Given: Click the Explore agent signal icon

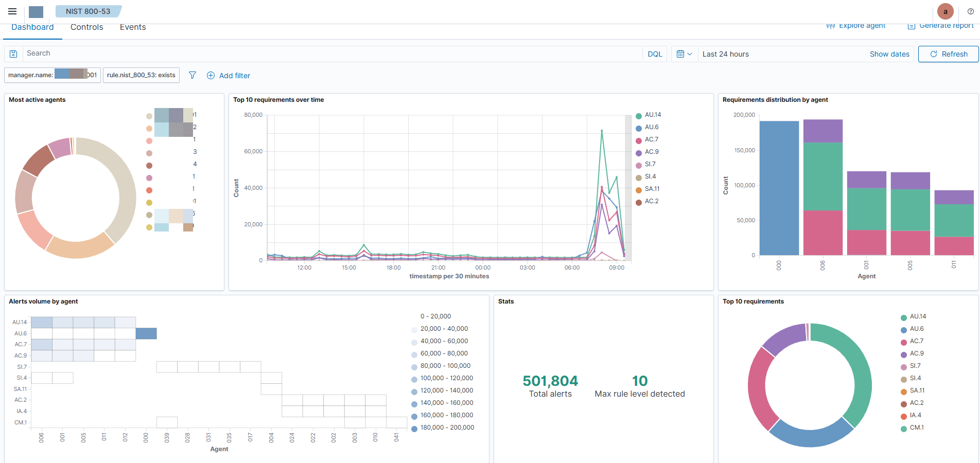Looking at the screenshot, I should pyautogui.click(x=830, y=26).
